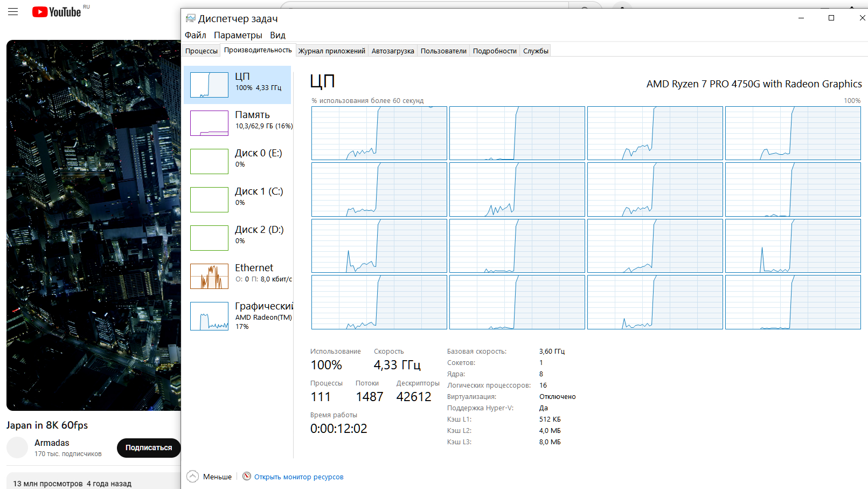The image size is (868, 489).
Task: Click the 3,60 ГГц base speed value
Action: [552, 351]
